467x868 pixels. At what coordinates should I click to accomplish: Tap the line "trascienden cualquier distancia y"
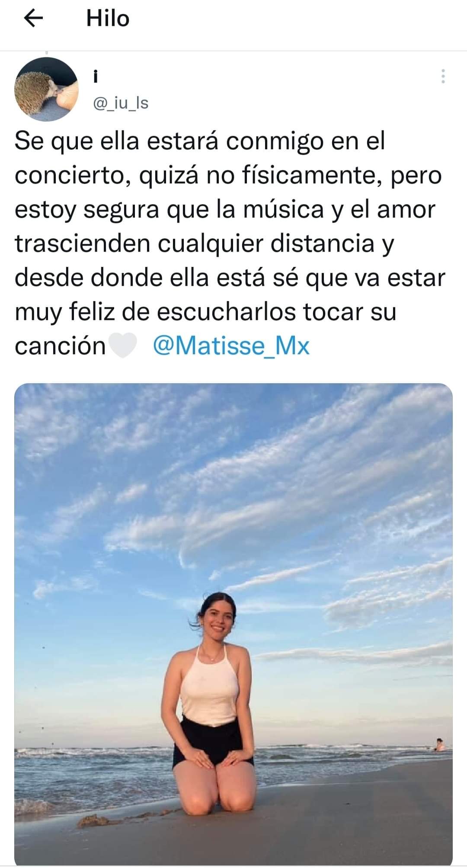click(205, 244)
